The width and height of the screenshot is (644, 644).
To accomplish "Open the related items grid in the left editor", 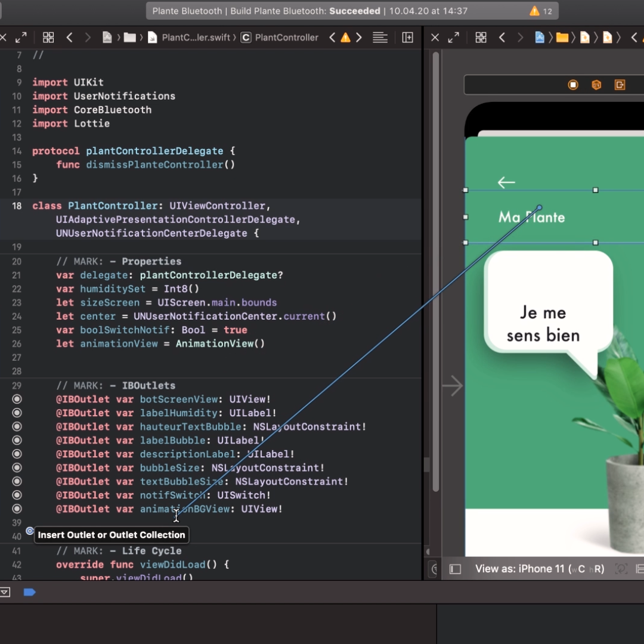I will coord(48,38).
